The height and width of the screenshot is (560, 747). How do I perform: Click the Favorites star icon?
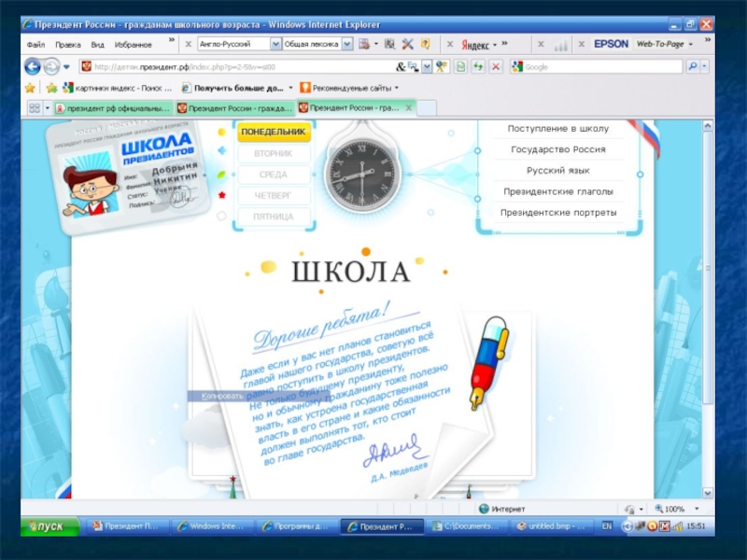tap(30, 88)
